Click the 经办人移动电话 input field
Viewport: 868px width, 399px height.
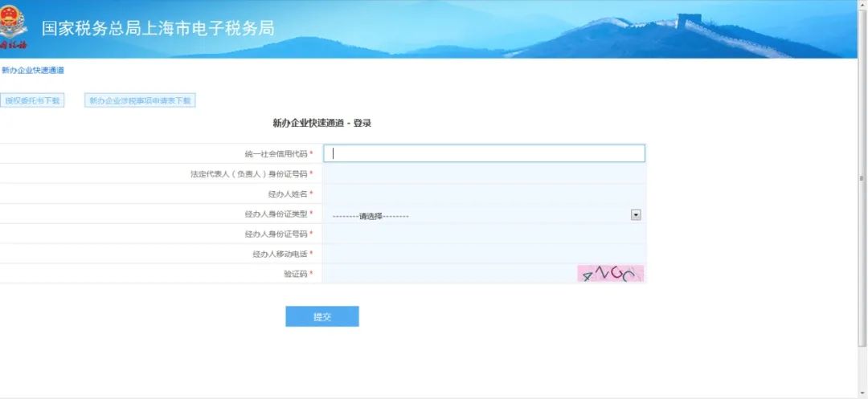click(x=485, y=254)
